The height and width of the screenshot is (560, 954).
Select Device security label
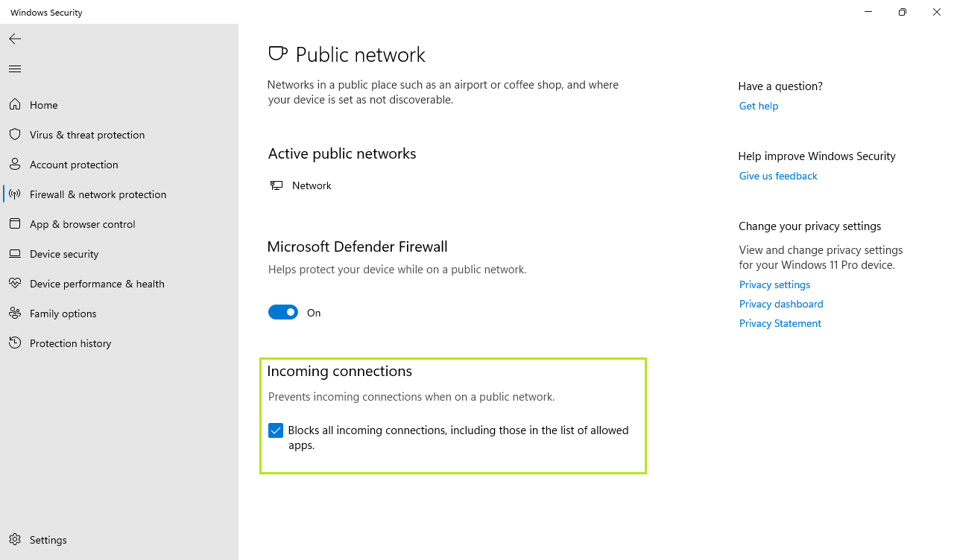point(64,254)
